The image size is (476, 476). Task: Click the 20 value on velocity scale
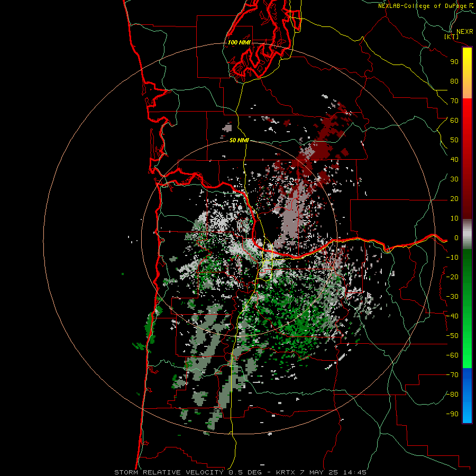(454, 199)
